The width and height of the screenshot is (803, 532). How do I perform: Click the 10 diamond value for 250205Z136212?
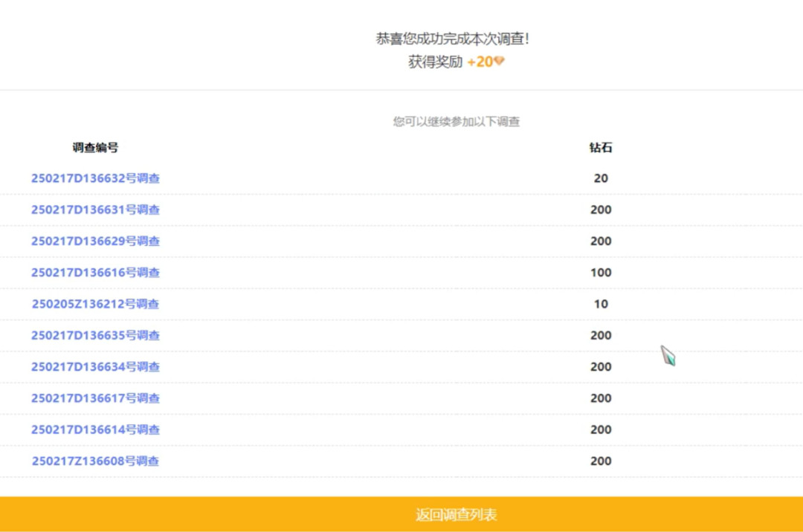tap(601, 304)
